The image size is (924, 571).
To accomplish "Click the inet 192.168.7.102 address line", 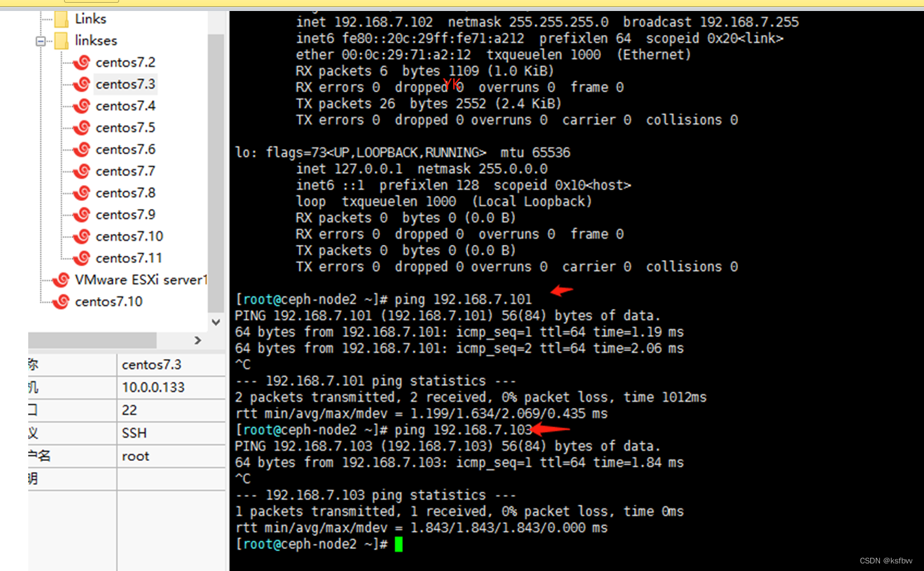I will tap(547, 22).
